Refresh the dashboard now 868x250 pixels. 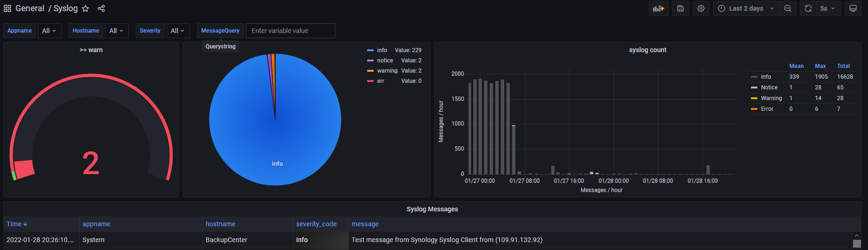point(808,8)
